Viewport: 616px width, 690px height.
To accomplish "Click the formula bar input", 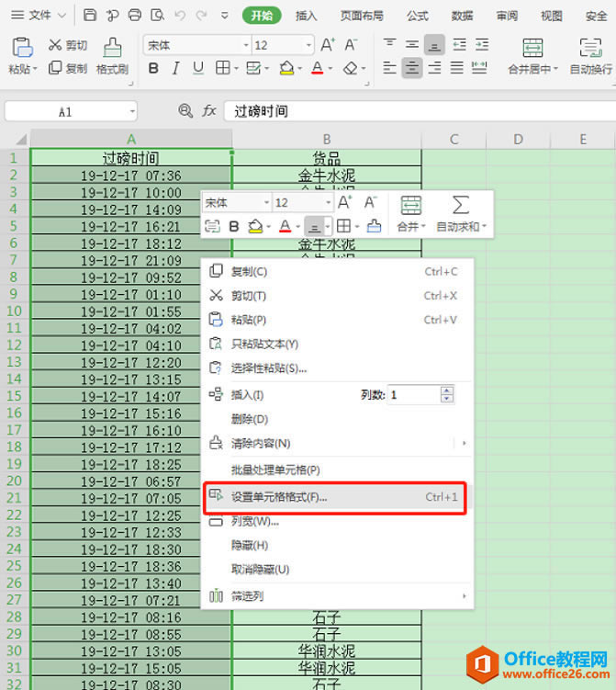I will point(420,111).
